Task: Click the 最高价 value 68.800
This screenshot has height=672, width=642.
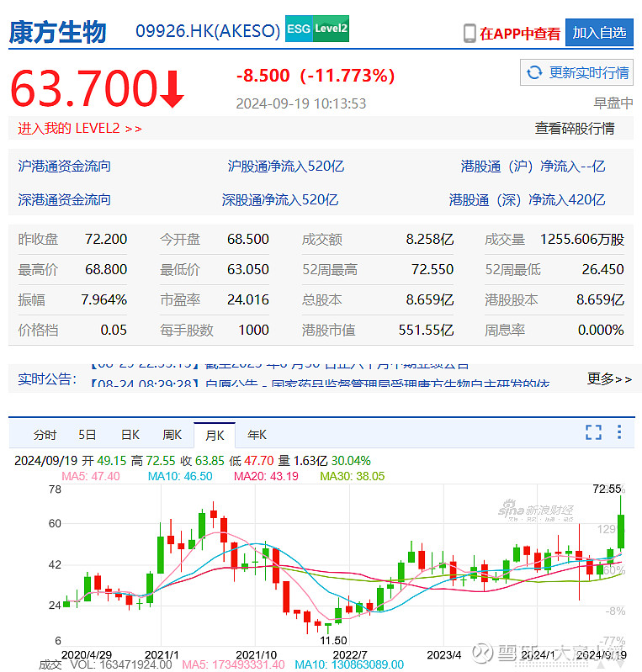Action: tap(106, 270)
